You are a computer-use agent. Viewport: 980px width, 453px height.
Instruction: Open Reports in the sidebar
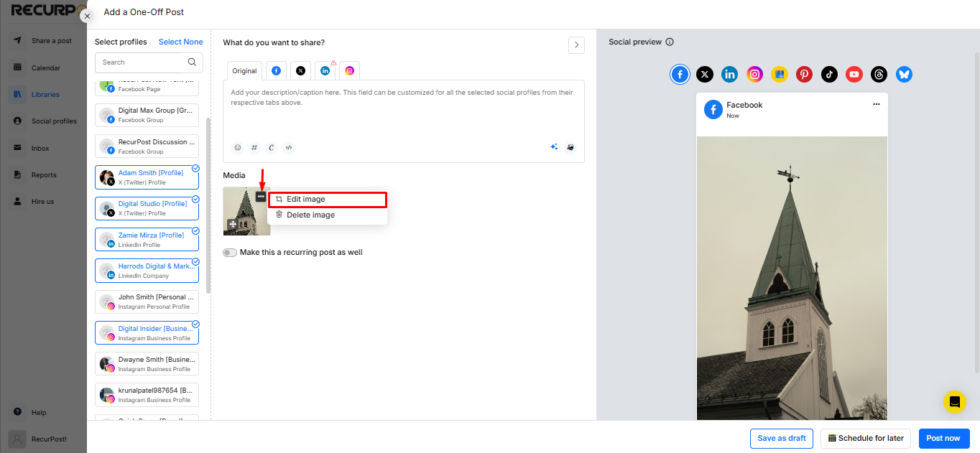45,174
